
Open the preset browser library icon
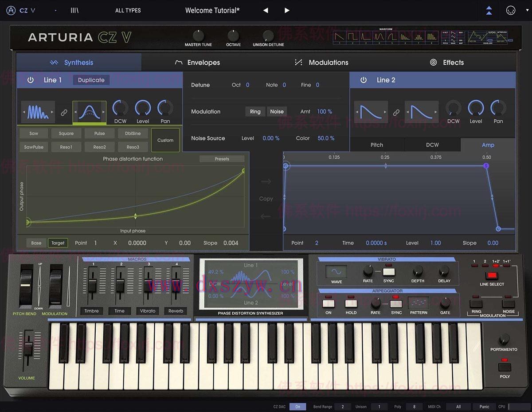[x=74, y=10]
